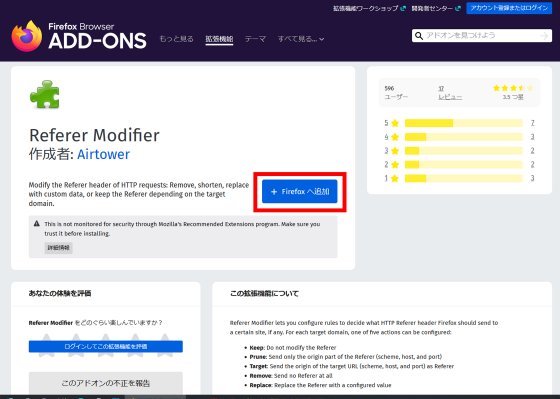Click the 詳細情報 button in warning box
Image resolution: width=560 pixels, height=399 pixels.
tap(59, 248)
